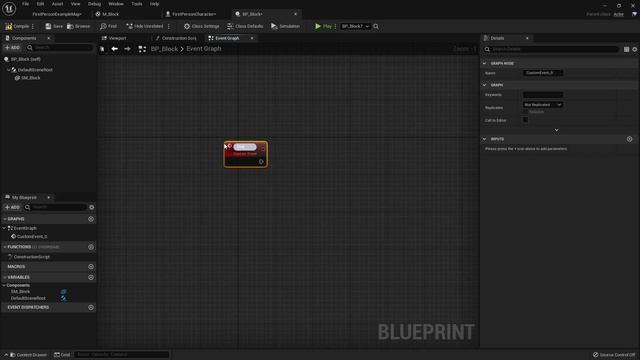Open the Edit menu
The image size is (640, 360).
coord(40,4)
